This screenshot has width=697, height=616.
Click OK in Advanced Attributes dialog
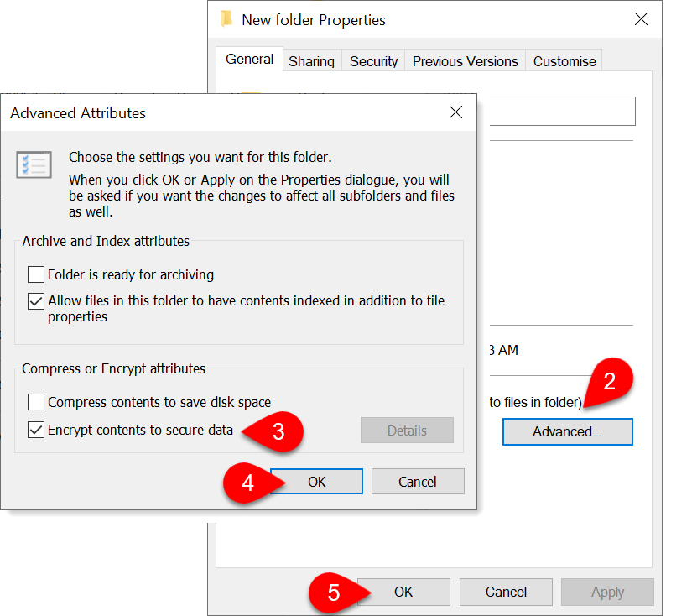coord(316,481)
